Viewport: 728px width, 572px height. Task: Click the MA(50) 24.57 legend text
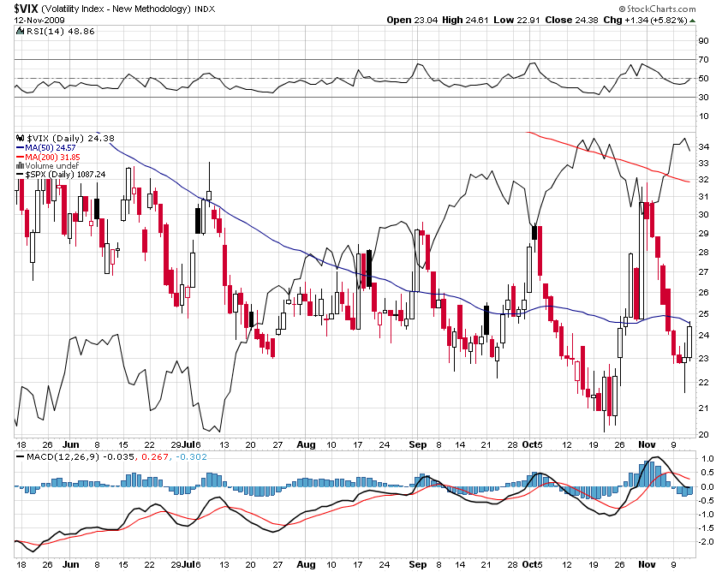tap(51, 147)
